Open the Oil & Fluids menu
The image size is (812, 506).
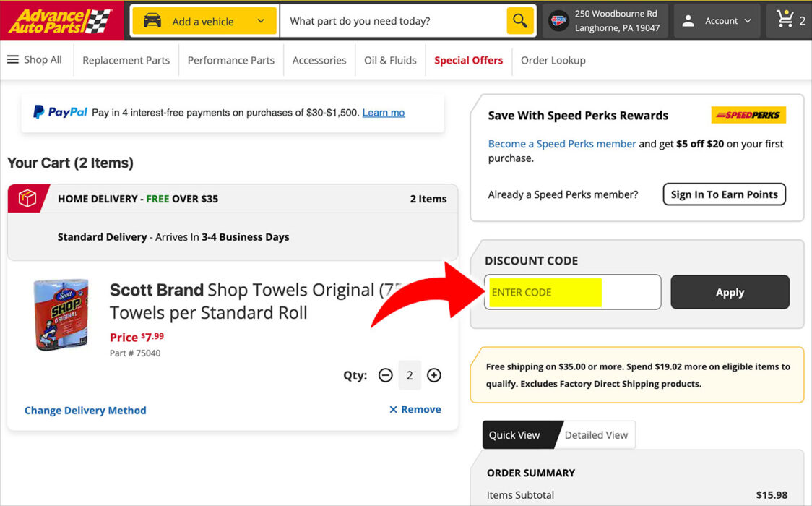390,60
